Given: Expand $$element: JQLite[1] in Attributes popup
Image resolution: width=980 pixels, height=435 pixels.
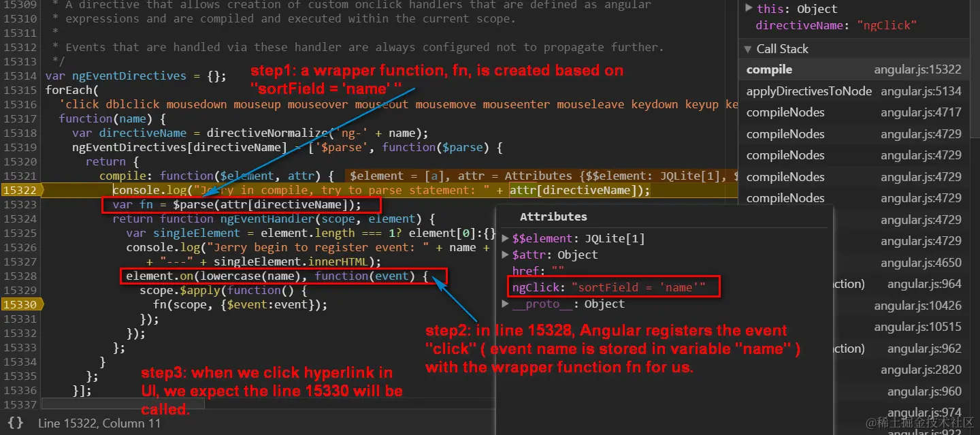Looking at the screenshot, I should click(x=505, y=238).
